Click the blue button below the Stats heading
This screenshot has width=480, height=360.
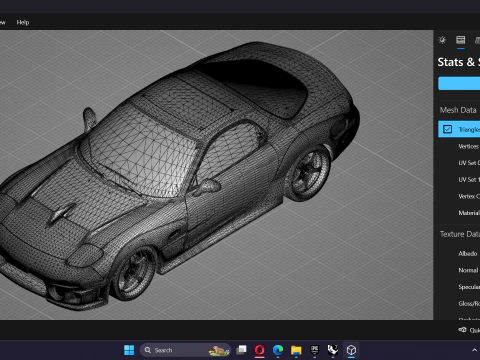pos(459,83)
